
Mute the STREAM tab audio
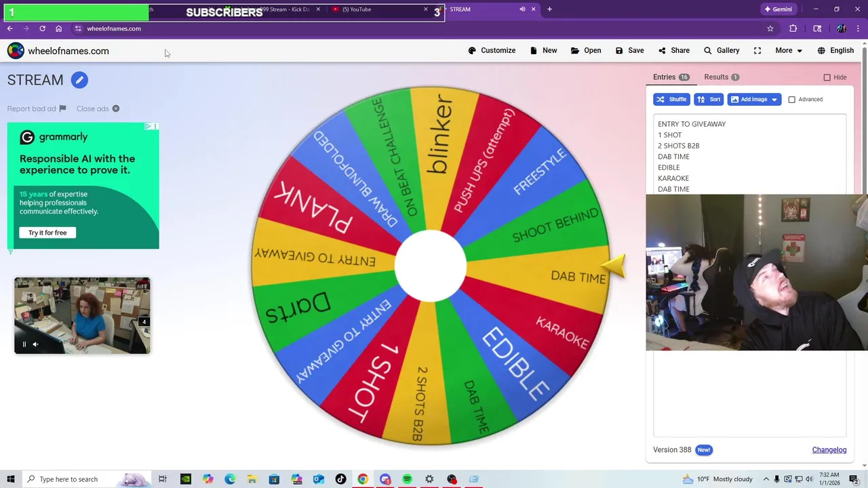tap(522, 9)
